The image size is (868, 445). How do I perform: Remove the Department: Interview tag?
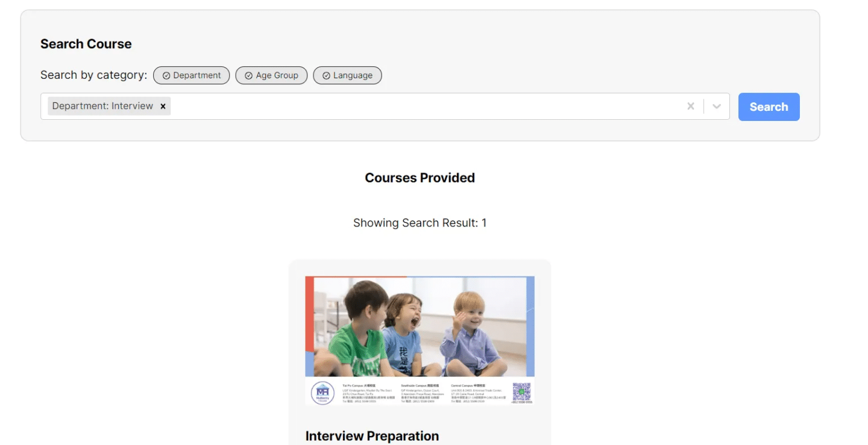(163, 106)
